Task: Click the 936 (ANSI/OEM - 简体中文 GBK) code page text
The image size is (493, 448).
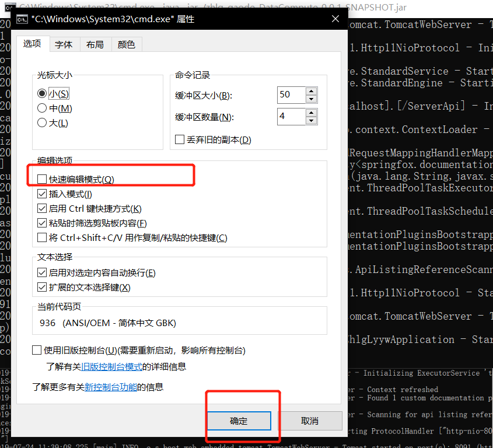Action: [108, 323]
